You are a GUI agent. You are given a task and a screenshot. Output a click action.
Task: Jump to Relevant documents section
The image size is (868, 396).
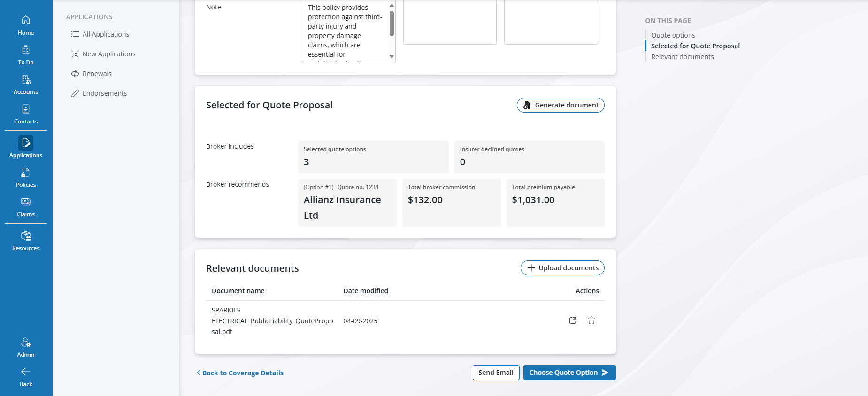point(682,57)
